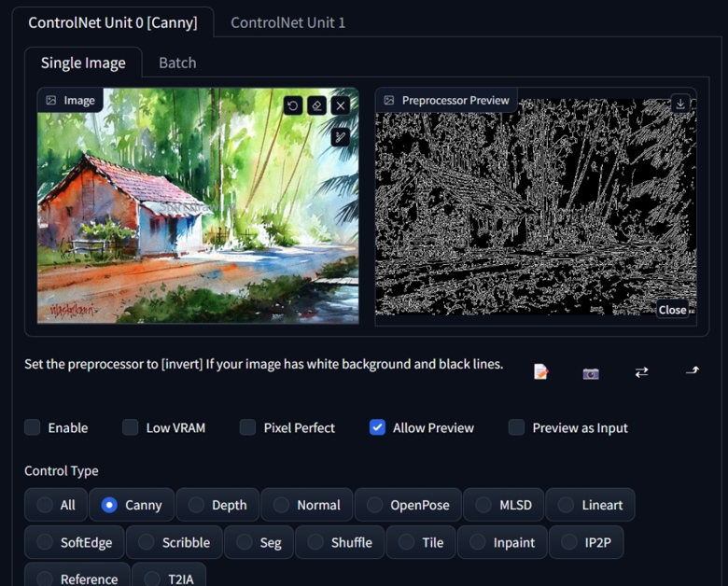Switch to ControlNet Unit 1 tab

click(x=287, y=22)
